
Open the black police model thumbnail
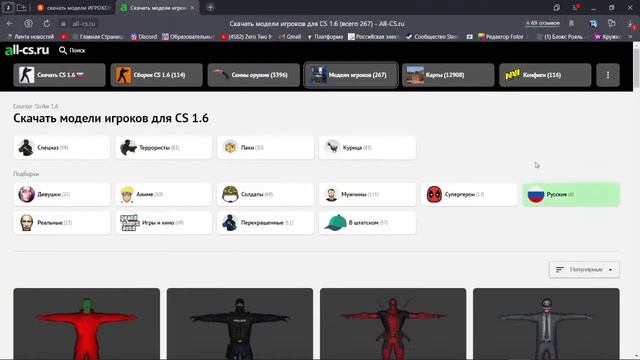click(240, 324)
